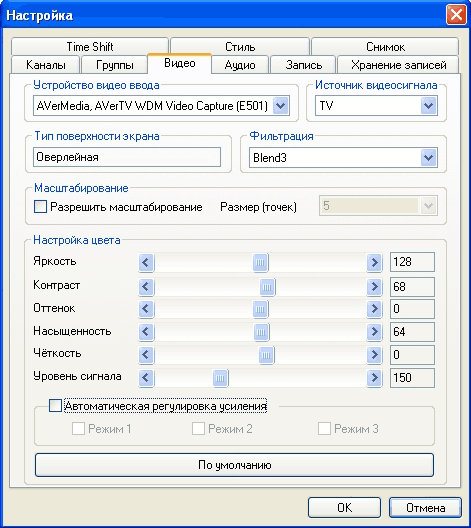Switch to the Каналы tab

point(45,65)
